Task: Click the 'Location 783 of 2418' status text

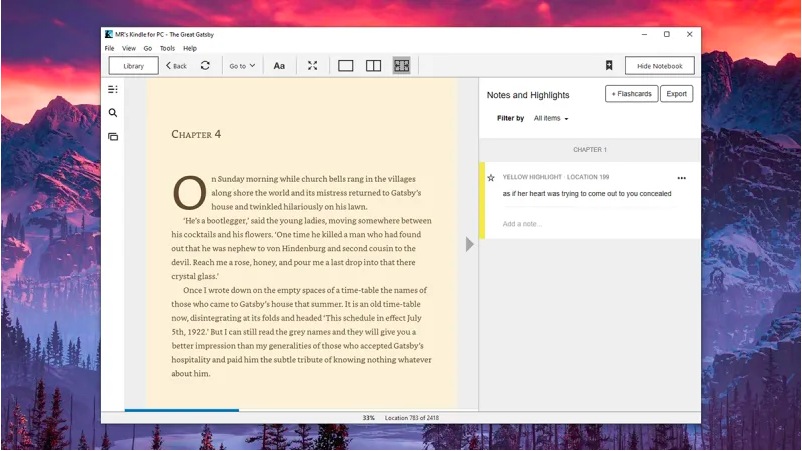Action: (412, 418)
